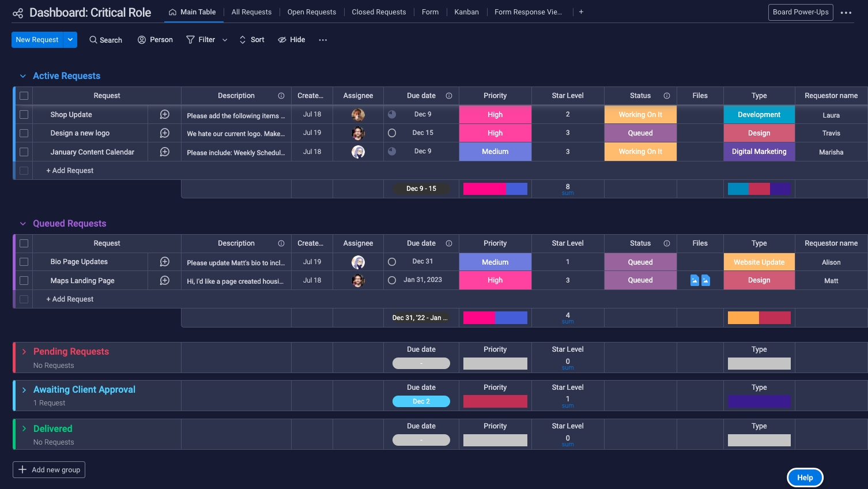Switch to the Kanban tab
This screenshot has width=868, height=489.
466,12
